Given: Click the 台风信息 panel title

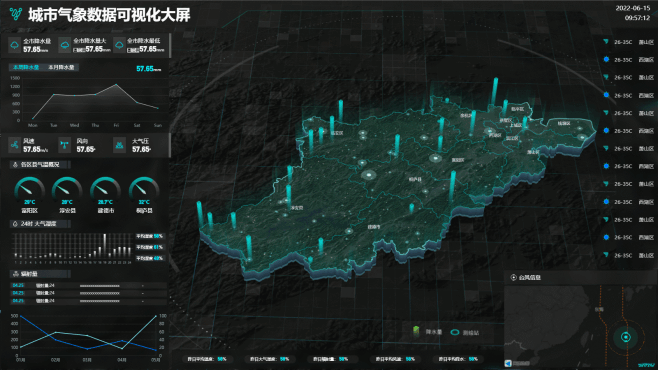Looking at the screenshot, I should (530, 277).
